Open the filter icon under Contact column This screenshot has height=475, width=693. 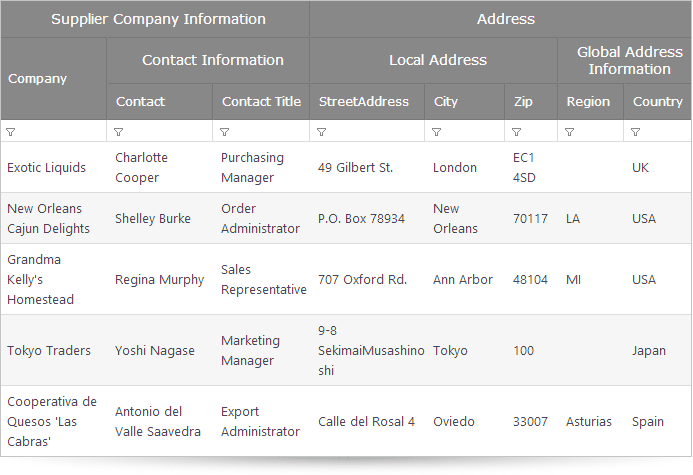click(118, 132)
